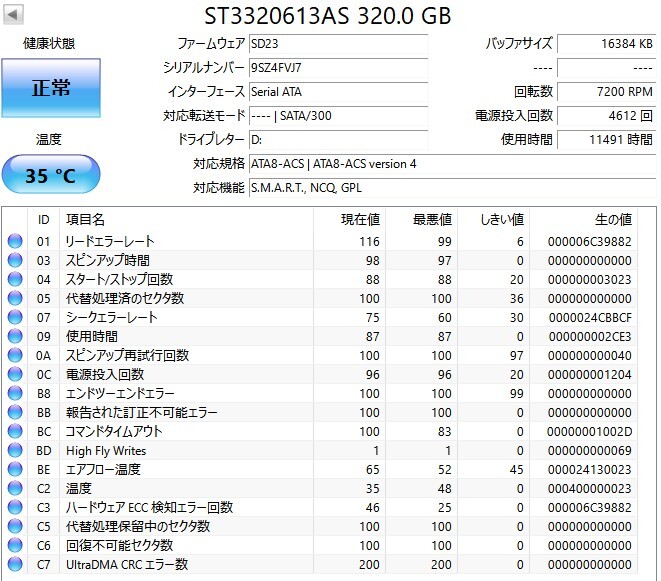Click raw value 000000003023
Viewport: 661px width, 581px height.
point(590,280)
